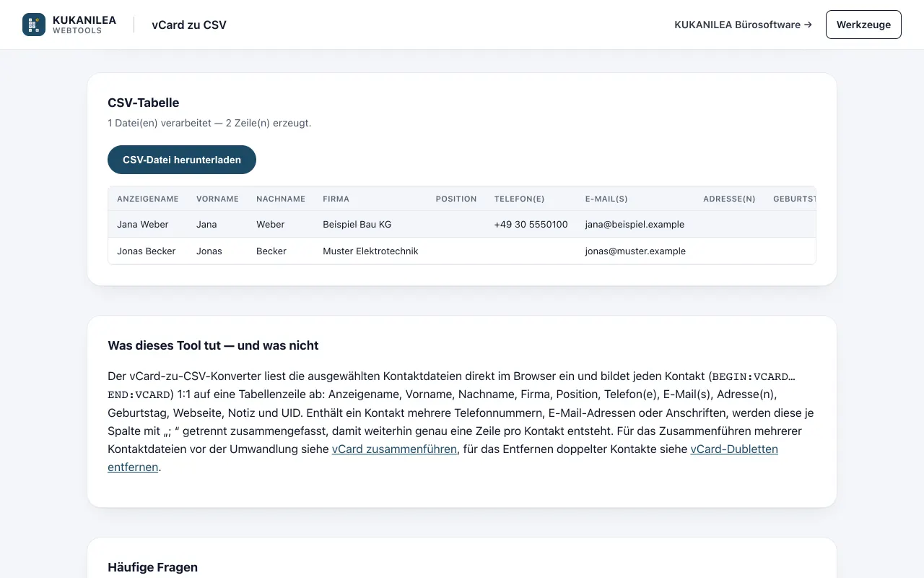Viewport: 924px width, 578px height.
Task: Click the '1 Datei(en) verarbeitet' status line
Action: (x=209, y=123)
